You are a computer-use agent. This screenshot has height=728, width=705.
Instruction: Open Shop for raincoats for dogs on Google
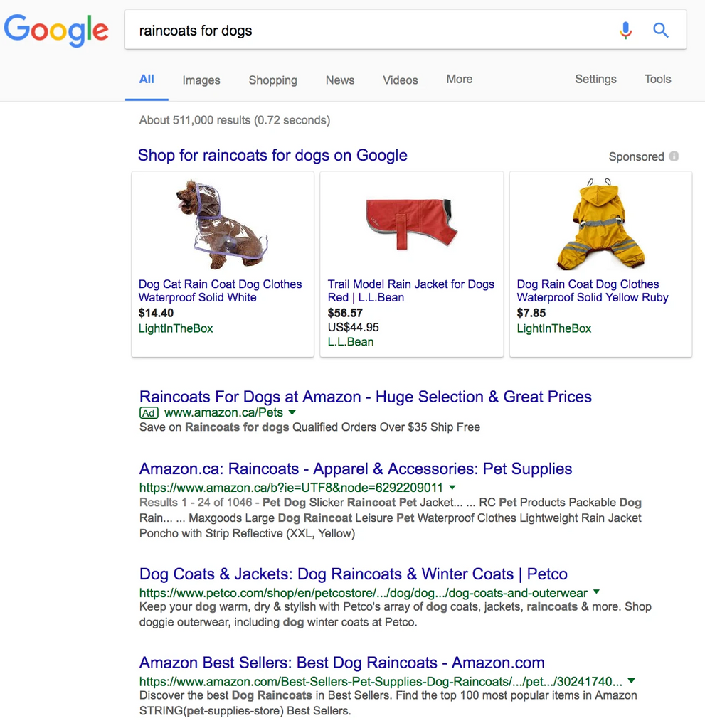272,156
